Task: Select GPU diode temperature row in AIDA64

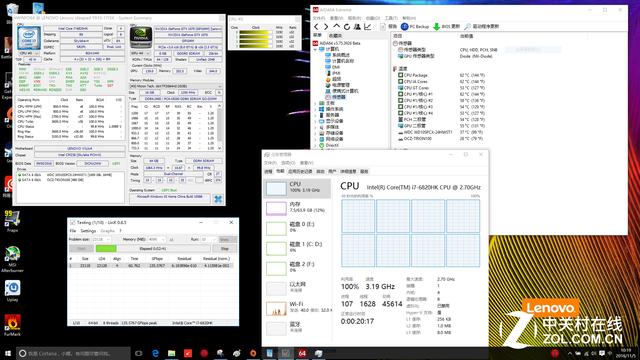Action: coord(442,126)
